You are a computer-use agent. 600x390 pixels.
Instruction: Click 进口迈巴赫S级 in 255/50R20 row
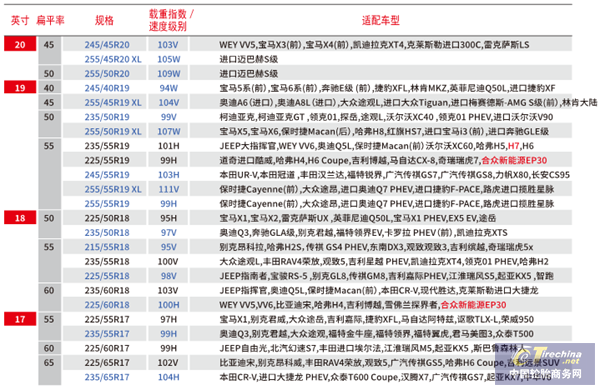pos(248,73)
